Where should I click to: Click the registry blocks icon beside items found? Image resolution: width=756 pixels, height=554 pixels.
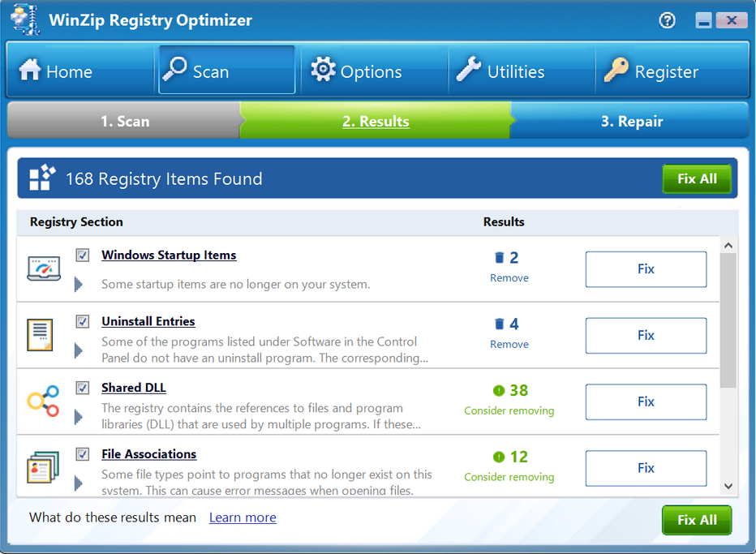coord(42,178)
